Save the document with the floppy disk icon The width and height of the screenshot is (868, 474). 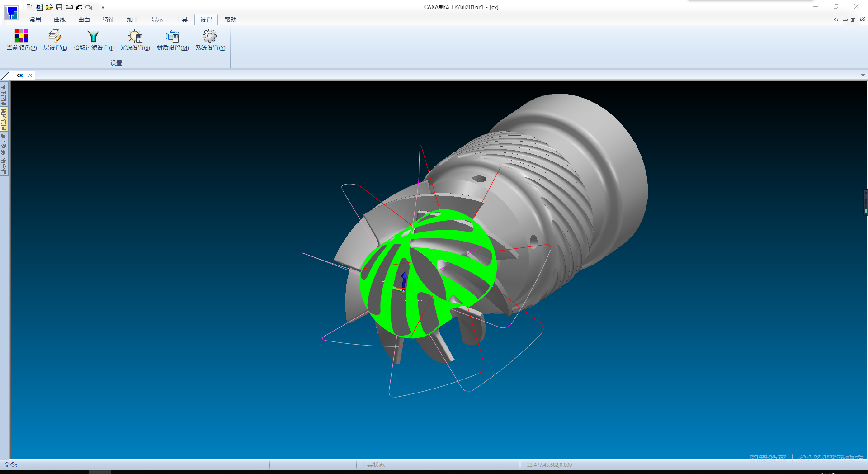coord(59,7)
